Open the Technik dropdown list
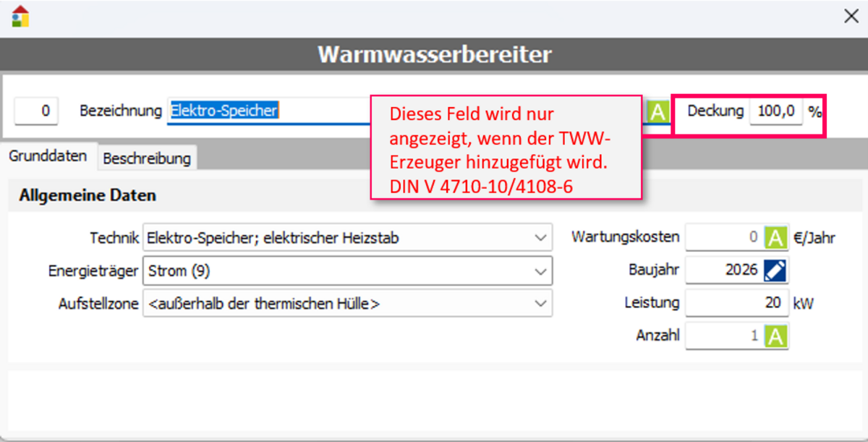 click(x=540, y=237)
